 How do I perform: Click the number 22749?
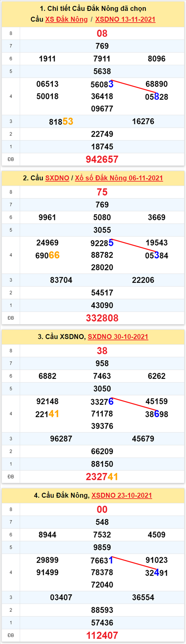coord(102,134)
